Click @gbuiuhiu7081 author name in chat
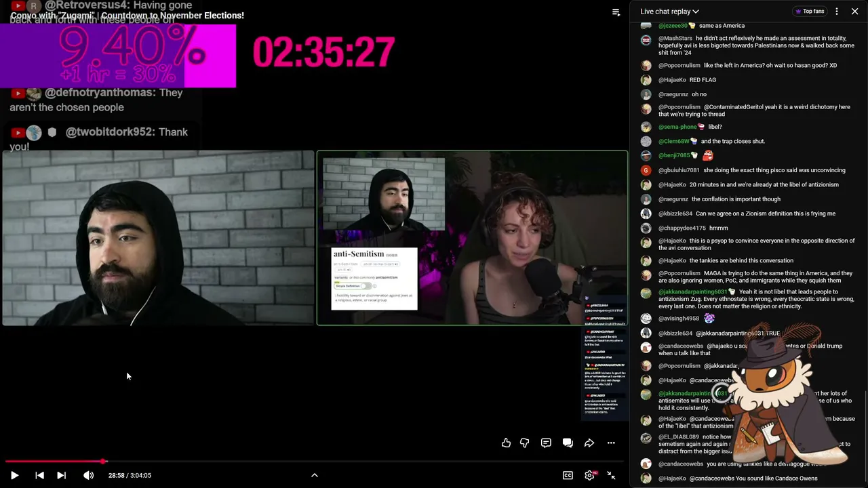Image resolution: width=868 pixels, height=488 pixels. (x=679, y=170)
